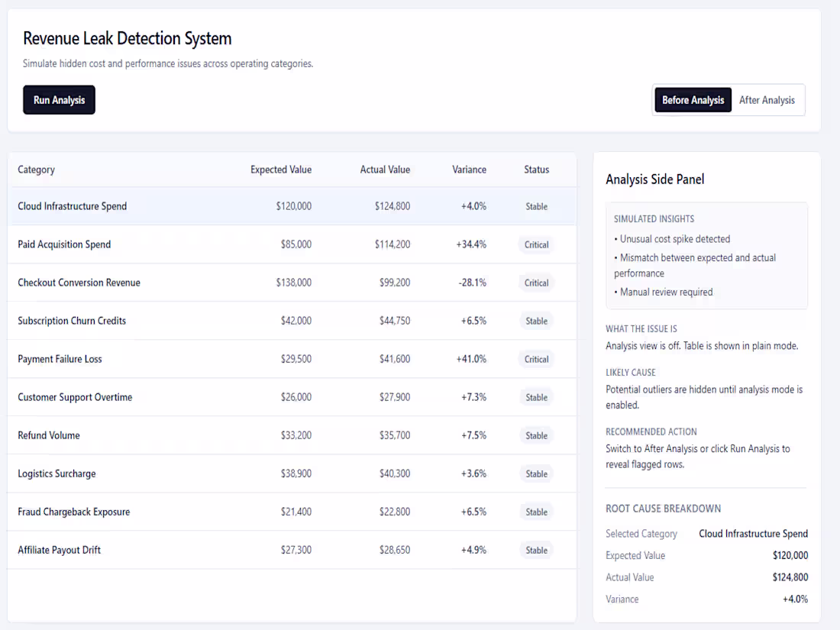Click the Checkout Conversion Revenue row
Screen dimensions: 840x630
(79, 283)
